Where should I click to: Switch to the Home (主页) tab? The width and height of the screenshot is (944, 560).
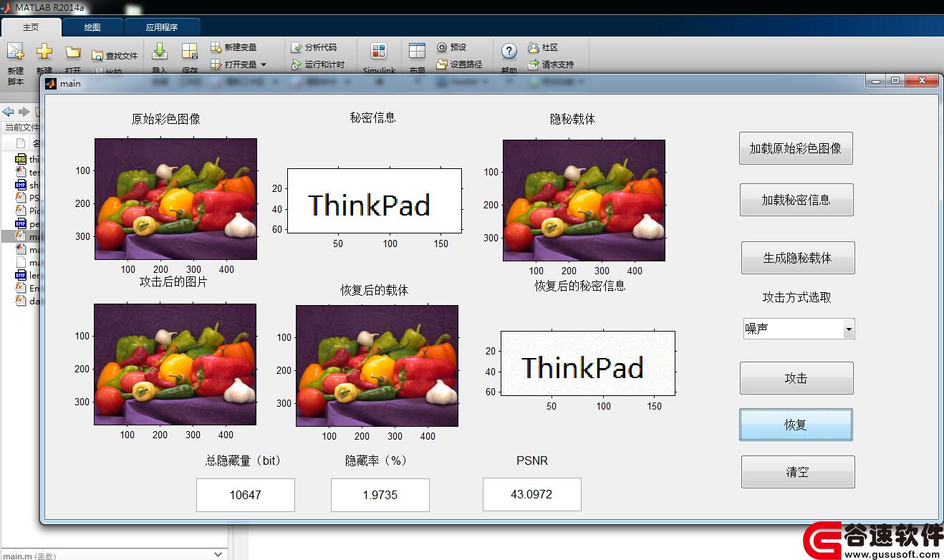31,27
